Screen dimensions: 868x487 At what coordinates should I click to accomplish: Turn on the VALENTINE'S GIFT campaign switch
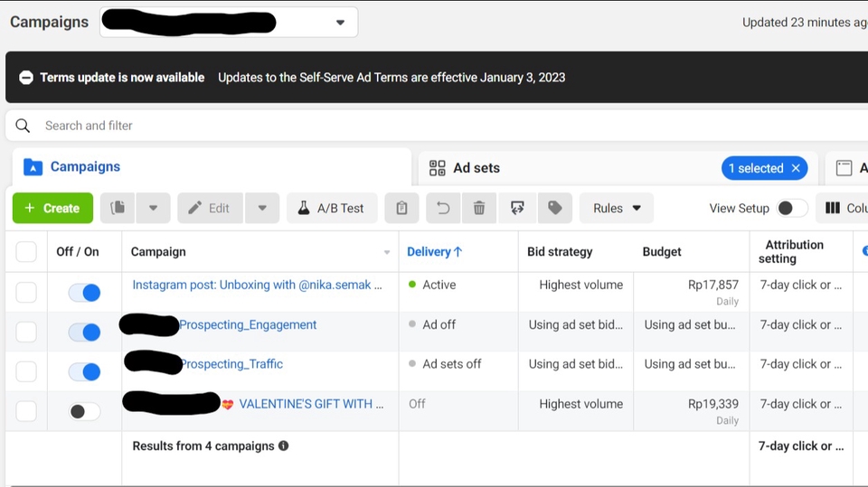point(85,411)
